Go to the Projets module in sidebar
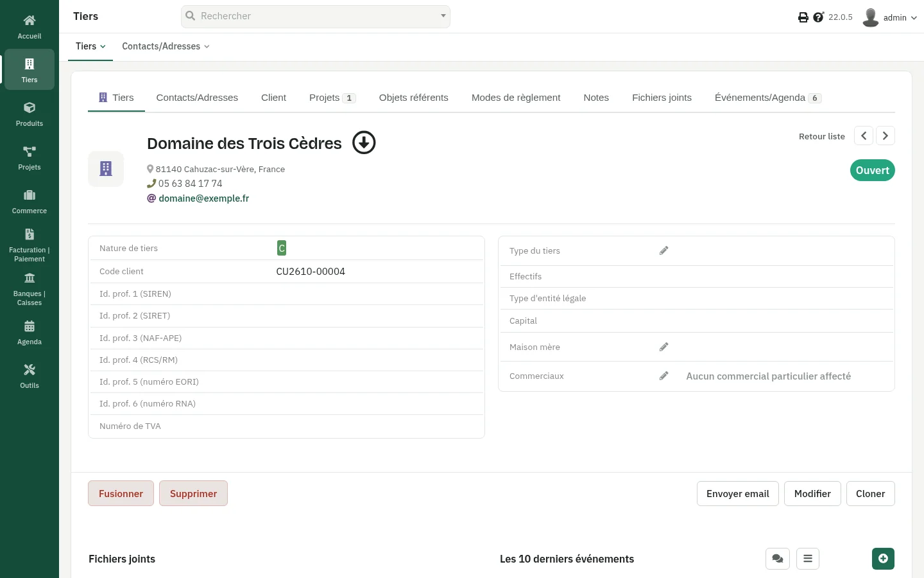The height and width of the screenshot is (578, 924). tap(30, 158)
